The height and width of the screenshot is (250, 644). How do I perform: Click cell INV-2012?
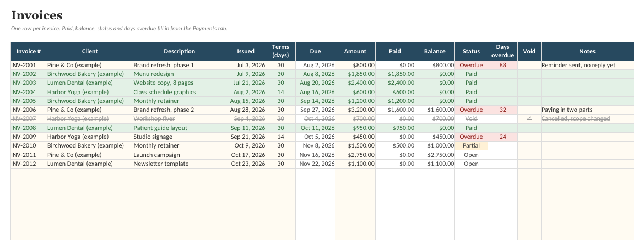(29, 164)
